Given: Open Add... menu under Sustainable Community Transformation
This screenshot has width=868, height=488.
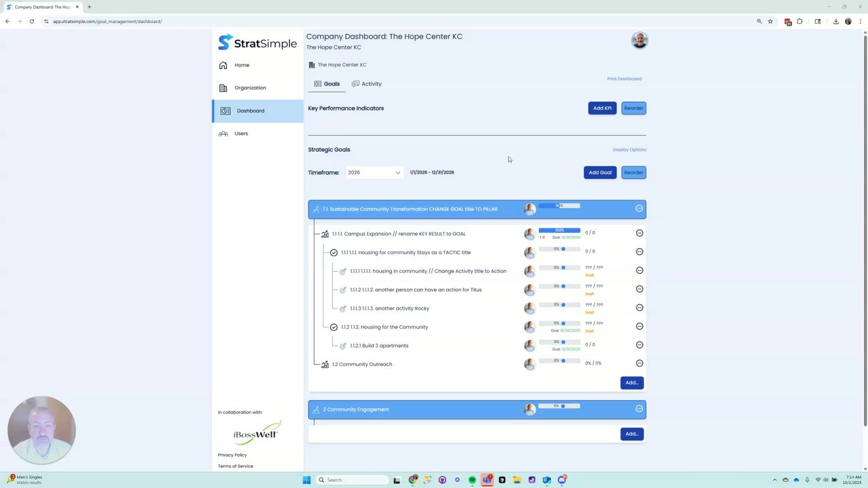Looking at the screenshot, I should point(631,383).
